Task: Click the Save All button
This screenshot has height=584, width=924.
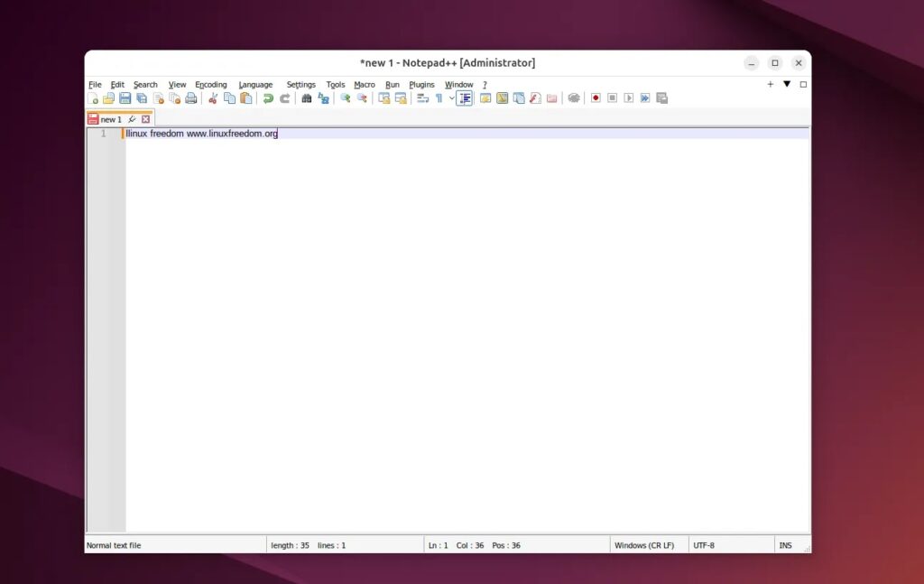Action: [x=141, y=97]
